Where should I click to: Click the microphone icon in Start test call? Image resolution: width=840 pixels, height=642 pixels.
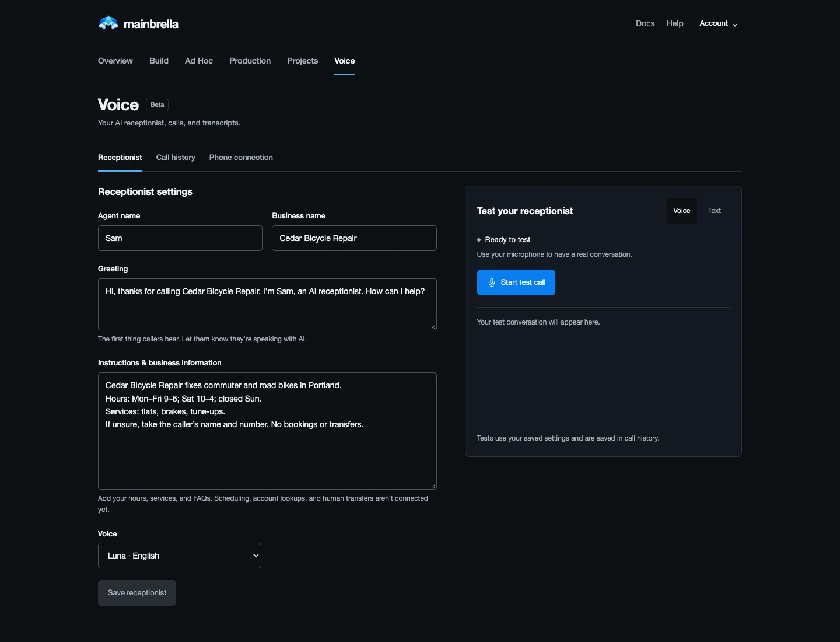coord(492,282)
